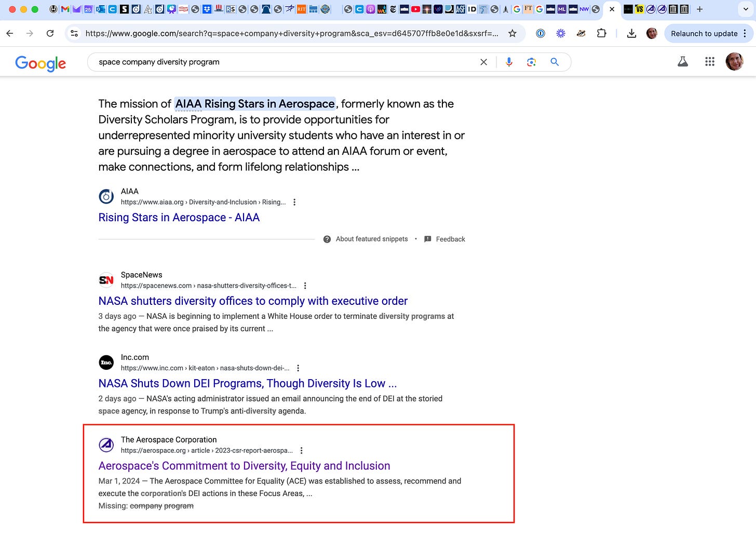The image size is (756, 537).
Task: Click Relaunch to update button
Action: pos(704,33)
